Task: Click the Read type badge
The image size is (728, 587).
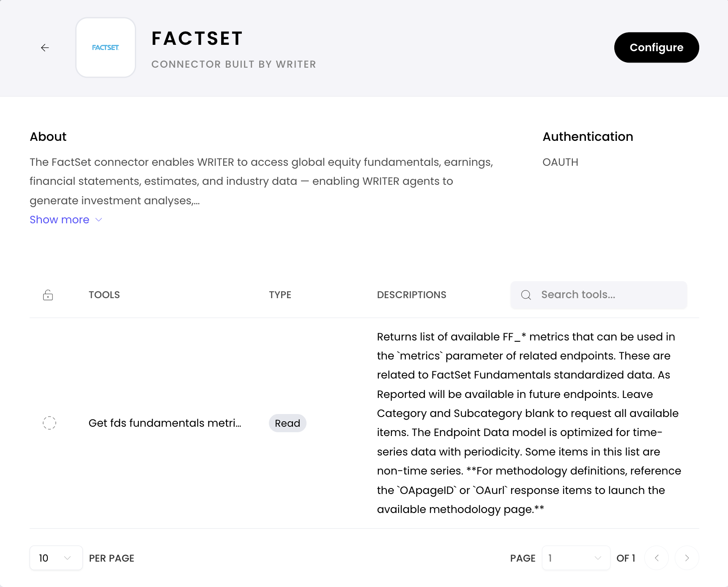Action: coord(287,423)
